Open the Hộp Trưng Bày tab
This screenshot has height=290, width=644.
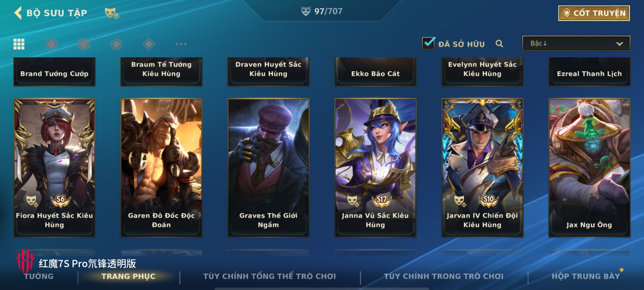click(586, 276)
